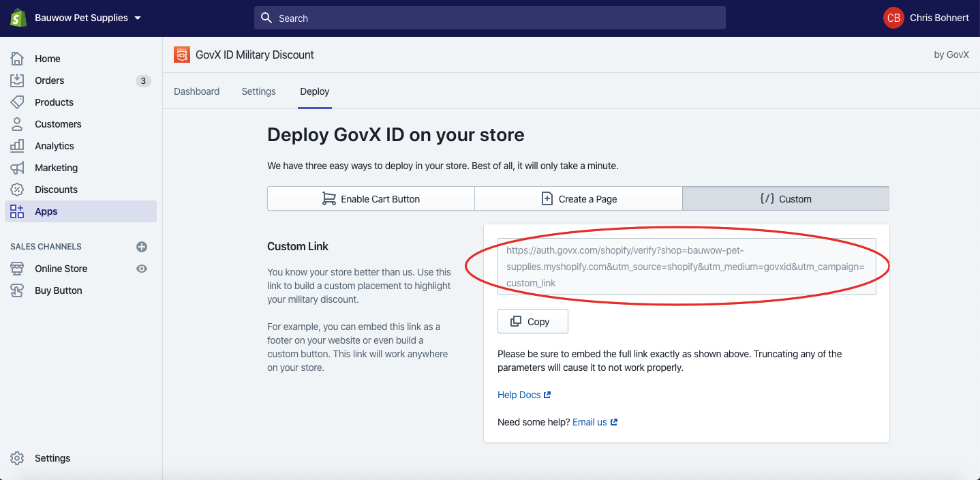This screenshot has height=480, width=980.
Task: Click the Products tag icon
Action: (17, 102)
